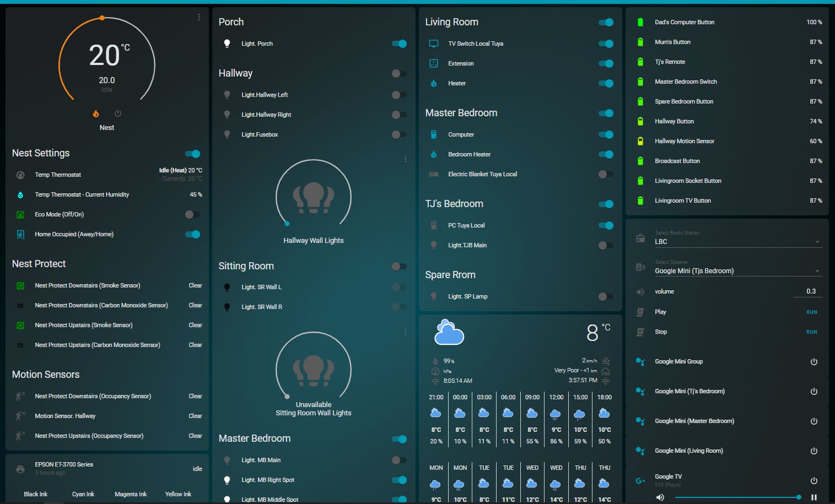Click the Heater flame icon in Living Room
The height and width of the screenshot is (504, 835).
[435, 83]
